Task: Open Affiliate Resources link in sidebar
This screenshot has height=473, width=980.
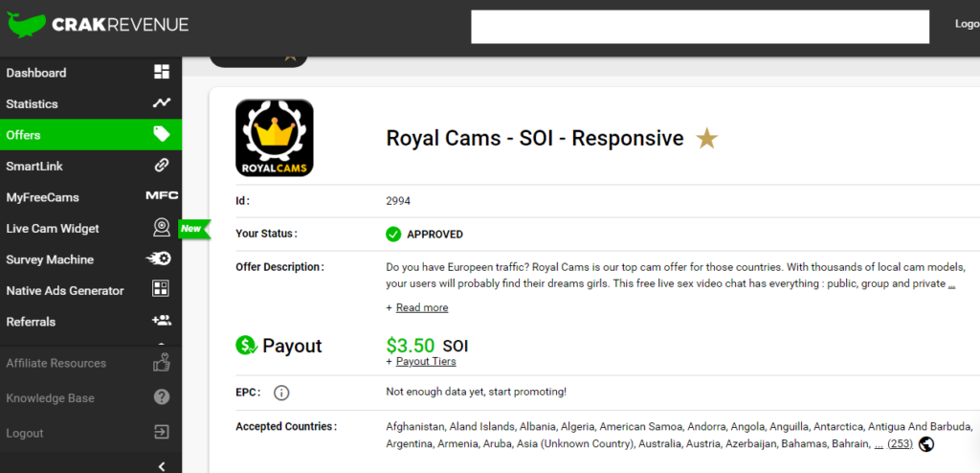Action: tap(56, 363)
